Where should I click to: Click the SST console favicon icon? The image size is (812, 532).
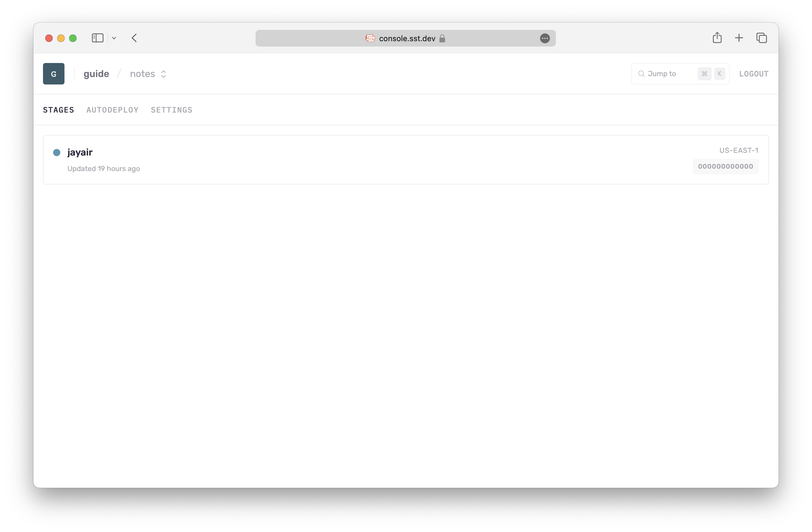[x=369, y=38]
